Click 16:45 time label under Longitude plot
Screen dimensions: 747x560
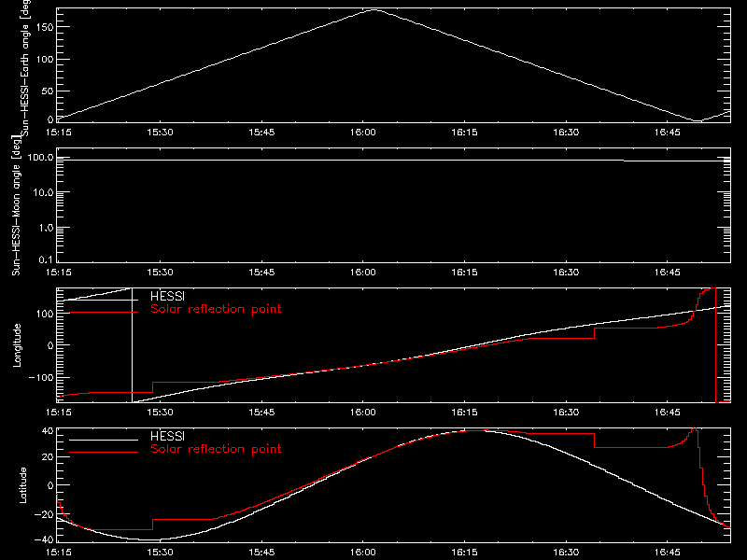click(x=667, y=412)
